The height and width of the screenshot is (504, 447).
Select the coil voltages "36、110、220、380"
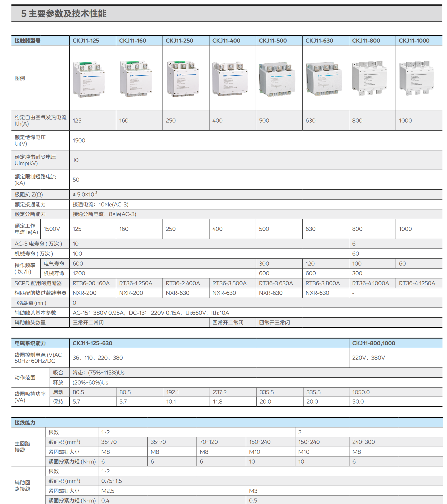98,358
